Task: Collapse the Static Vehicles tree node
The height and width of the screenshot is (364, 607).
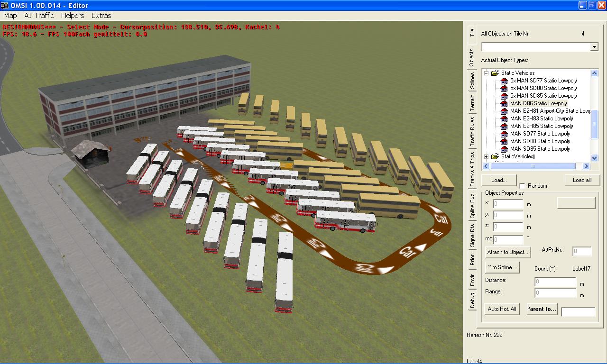Action: (487, 73)
